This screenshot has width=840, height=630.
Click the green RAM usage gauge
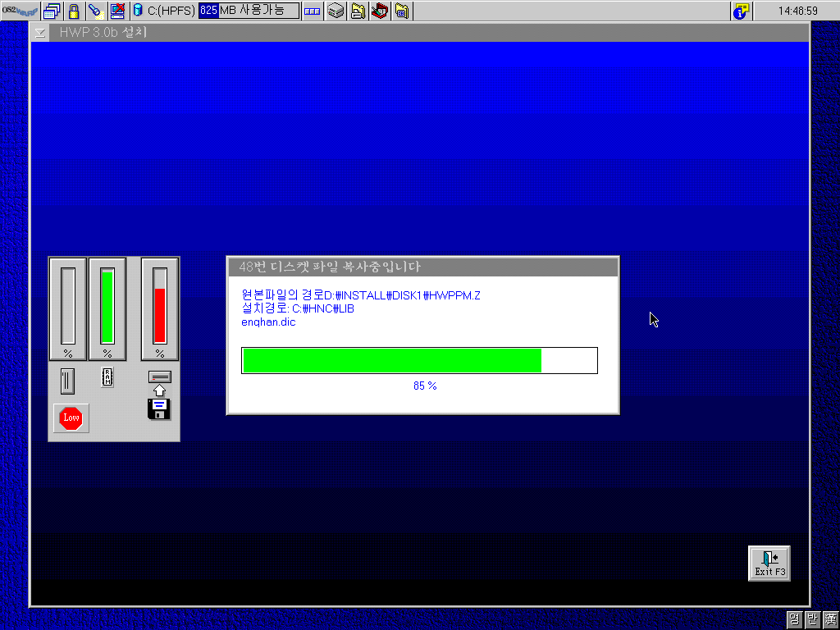[x=107, y=308]
